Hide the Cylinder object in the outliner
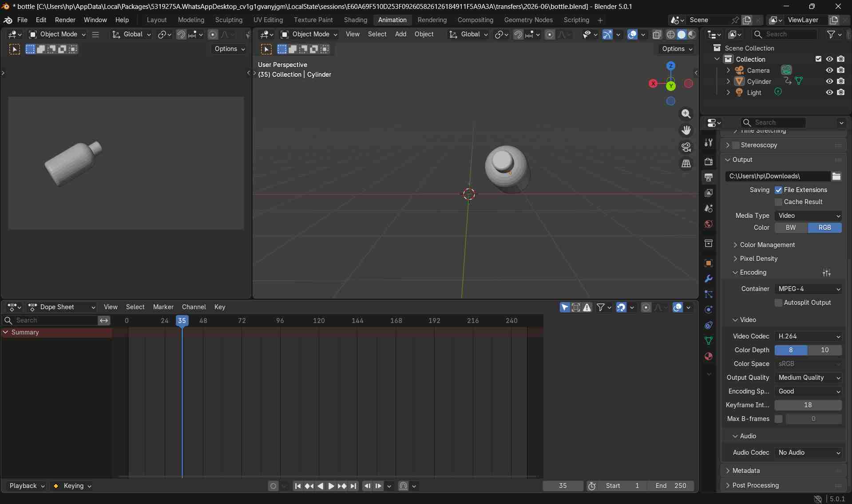The height and width of the screenshot is (504, 852). click(x=829, y=81)
